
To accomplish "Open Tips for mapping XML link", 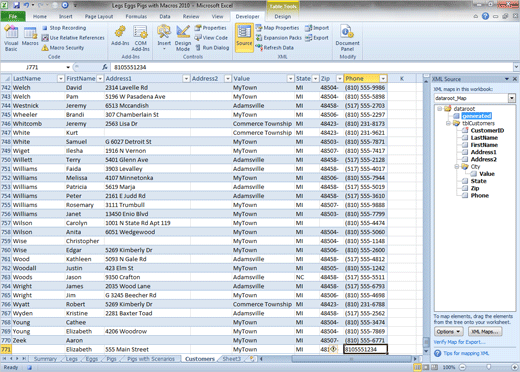I will coord(466,353).
